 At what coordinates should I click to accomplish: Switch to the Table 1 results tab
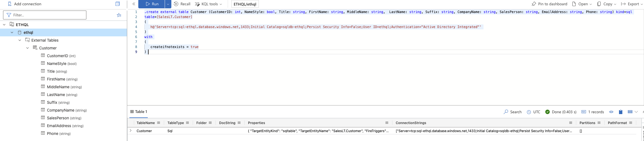tap(139, 112)
